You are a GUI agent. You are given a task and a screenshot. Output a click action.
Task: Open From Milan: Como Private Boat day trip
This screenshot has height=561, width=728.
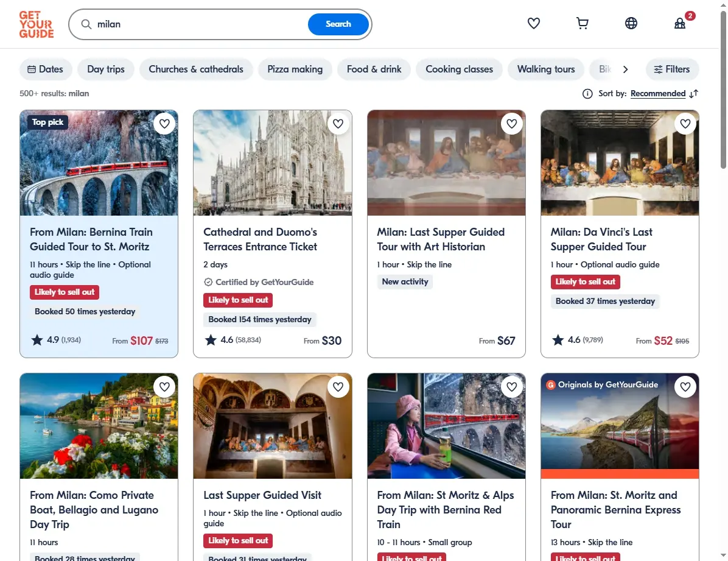(x=94, y=510)
